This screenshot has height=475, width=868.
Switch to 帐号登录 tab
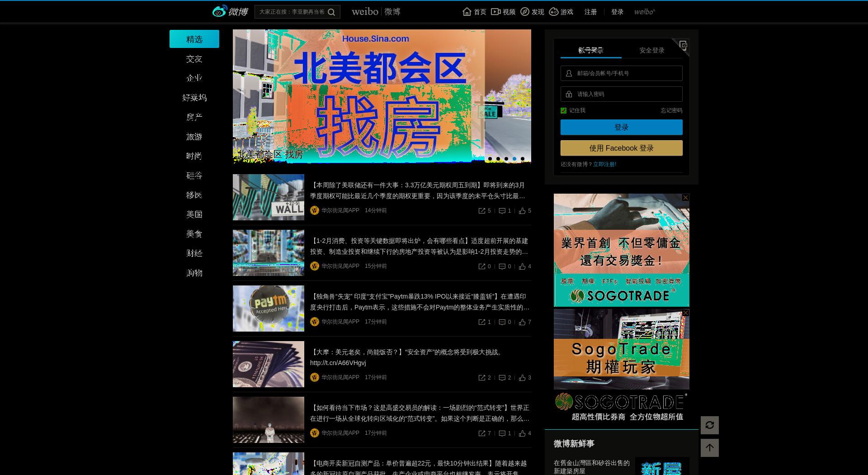pyautogui.click(x=591, y=50)
